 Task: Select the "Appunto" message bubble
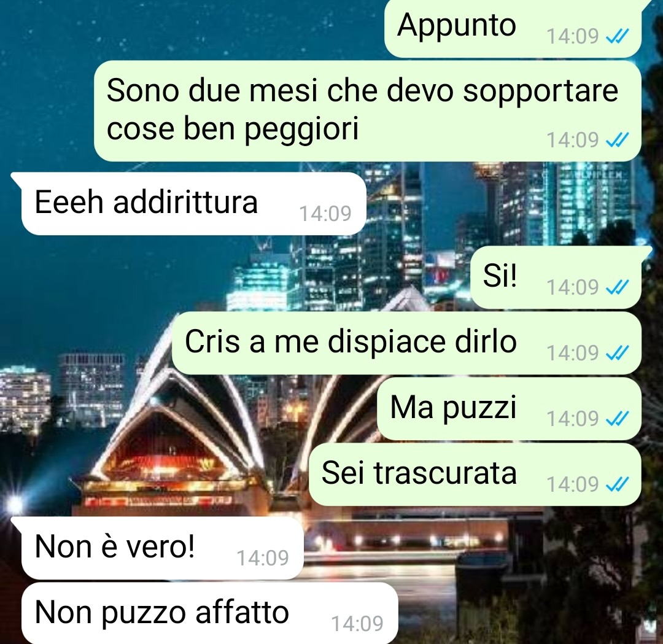coord(513,28)
